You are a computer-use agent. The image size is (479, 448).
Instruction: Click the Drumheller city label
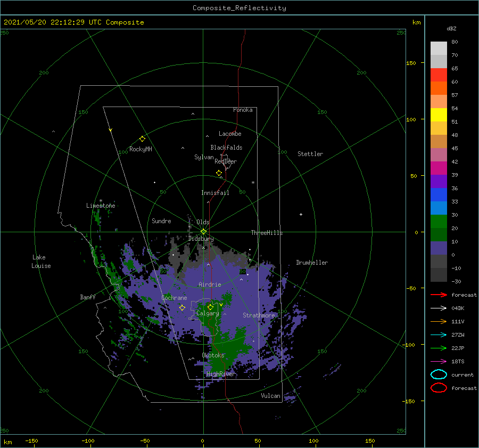click(x=312, y=263)
